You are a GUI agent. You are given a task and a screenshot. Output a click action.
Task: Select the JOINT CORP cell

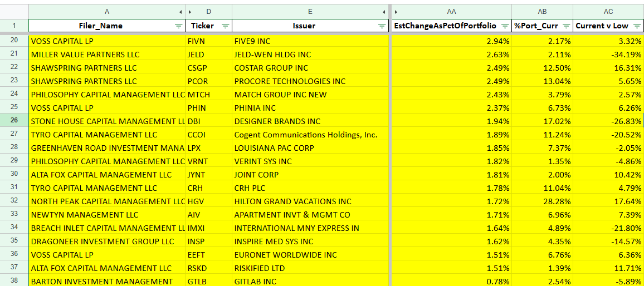310,175
